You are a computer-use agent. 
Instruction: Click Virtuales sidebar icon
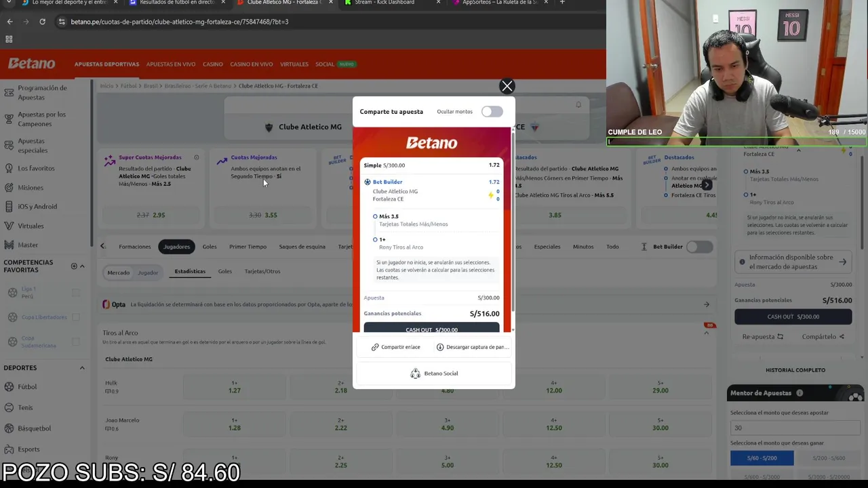tap(9, 226)
